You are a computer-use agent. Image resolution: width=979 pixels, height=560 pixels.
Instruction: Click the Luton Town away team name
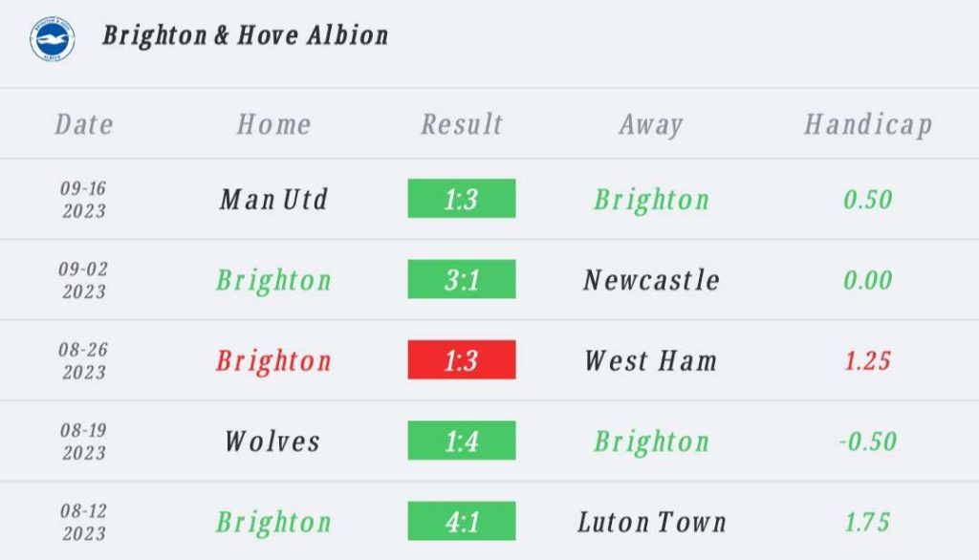pyautogui.click(x=652, y=522)
